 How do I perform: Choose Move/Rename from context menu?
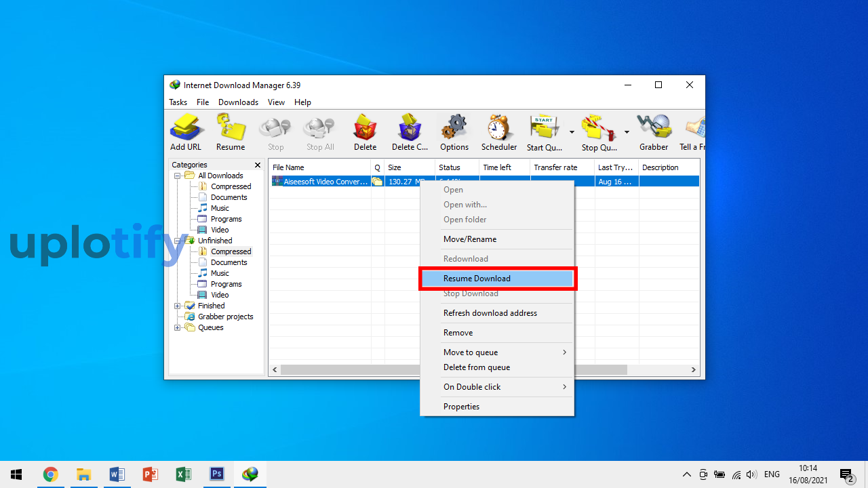coord(497,239)
